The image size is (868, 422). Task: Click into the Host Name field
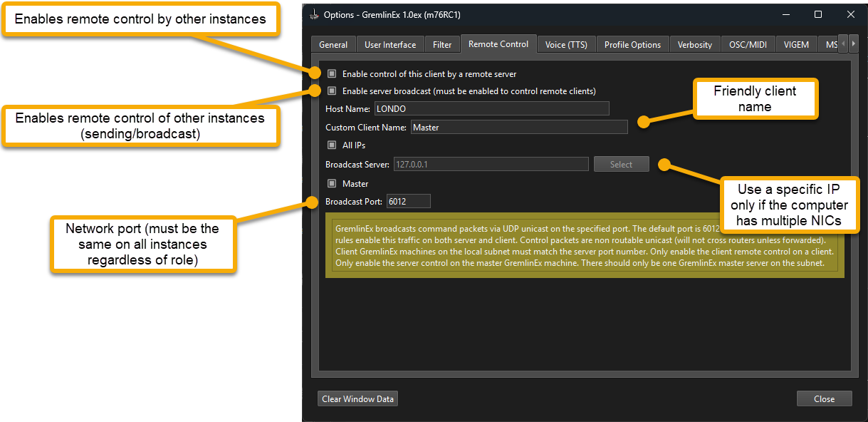[x=491, y=108]
